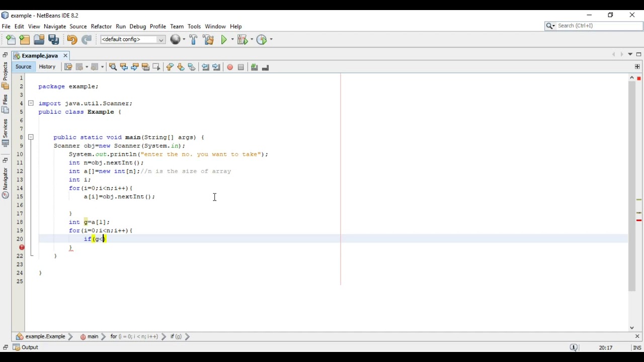
Task: Toggle Highlight Search in editor toolbar
Action: [146, 67]
